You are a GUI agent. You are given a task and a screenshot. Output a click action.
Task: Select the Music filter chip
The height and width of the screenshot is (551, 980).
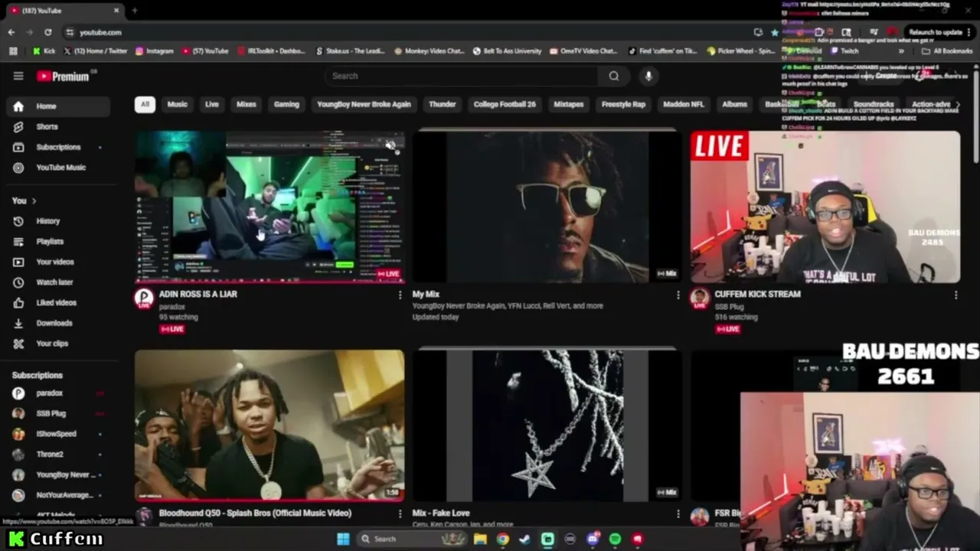(177, 104)
